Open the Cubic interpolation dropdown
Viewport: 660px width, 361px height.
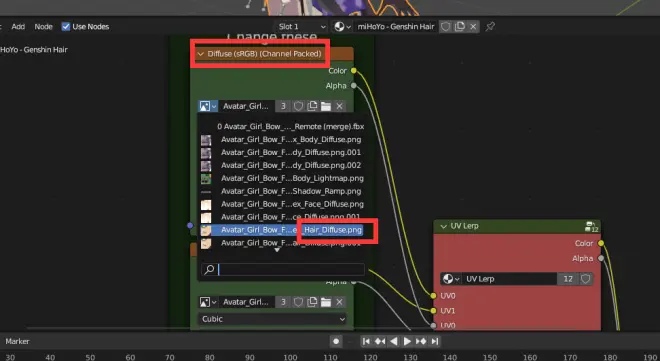click(272, 319)
